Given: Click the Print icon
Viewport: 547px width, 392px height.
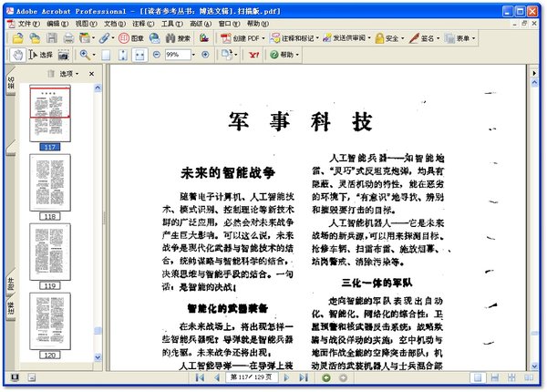Looking at the screenshot, I should (68, 38).
